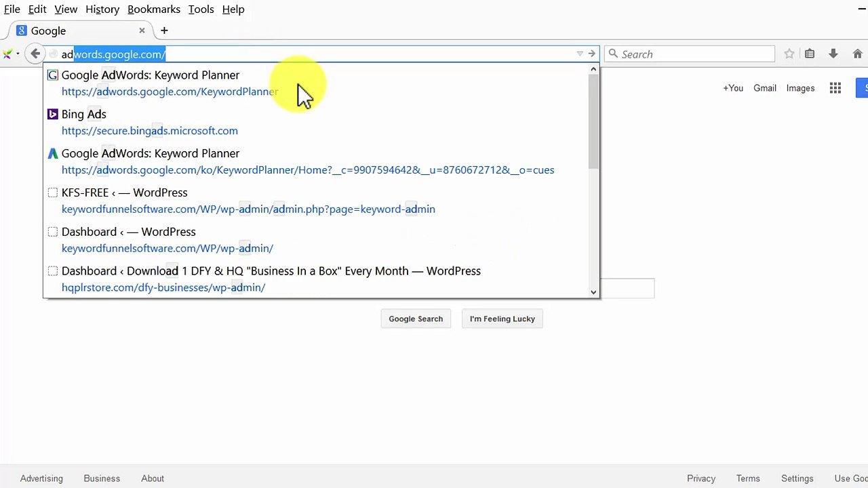Show bookmarks list icon

coord(810,54)
